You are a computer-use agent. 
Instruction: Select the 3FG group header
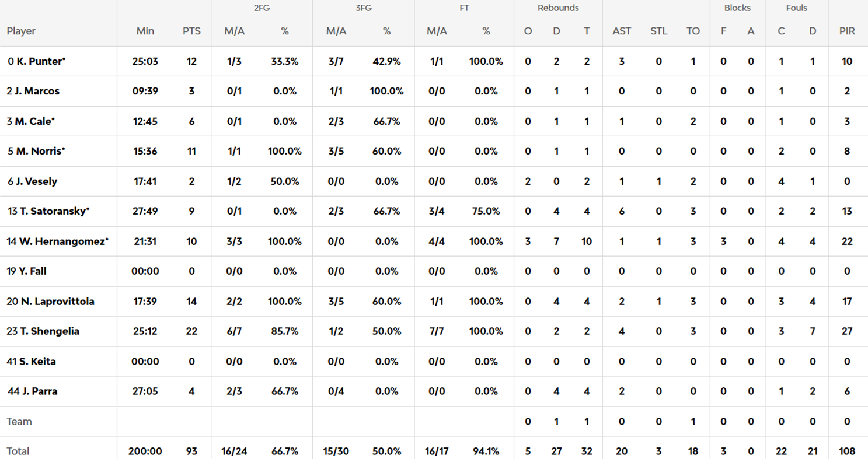(363, 8)
